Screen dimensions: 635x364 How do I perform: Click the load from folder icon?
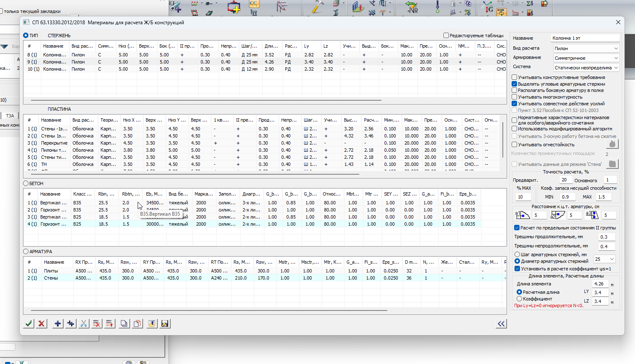coord(152,323)
